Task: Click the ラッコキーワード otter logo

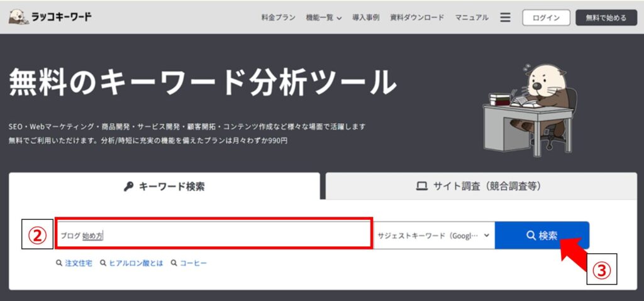Action: [18, 17]
